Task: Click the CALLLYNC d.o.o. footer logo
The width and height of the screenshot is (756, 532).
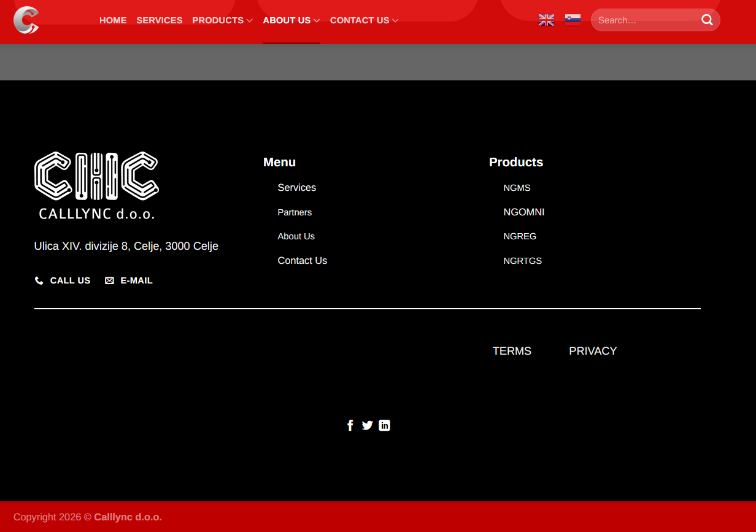Action: pyautogui.click(x=96, y=185)
